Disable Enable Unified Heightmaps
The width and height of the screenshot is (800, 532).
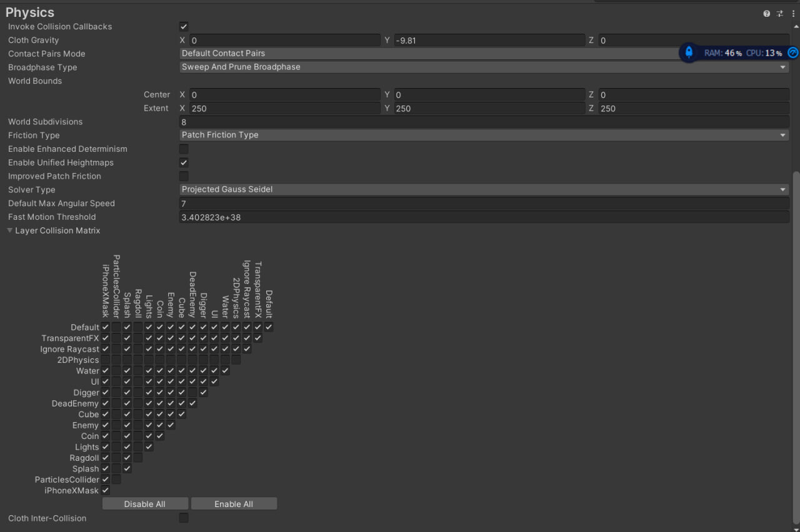(183, 162)
